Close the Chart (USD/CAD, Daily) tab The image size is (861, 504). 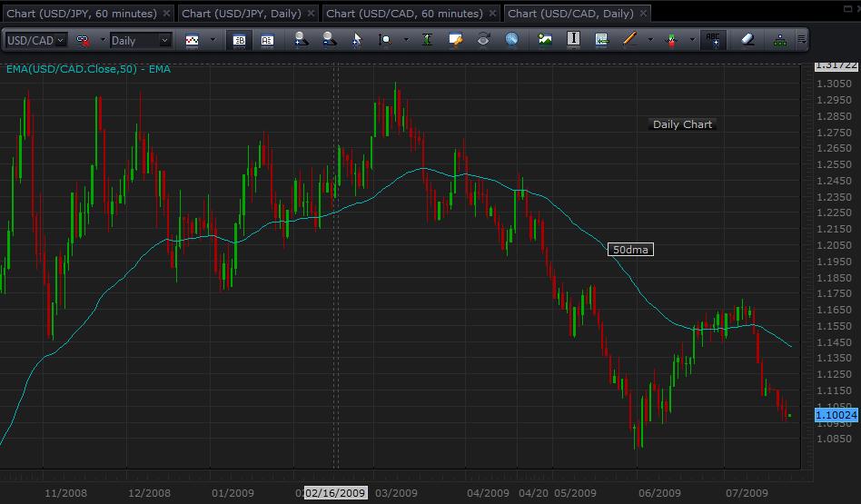pos(643,14)
